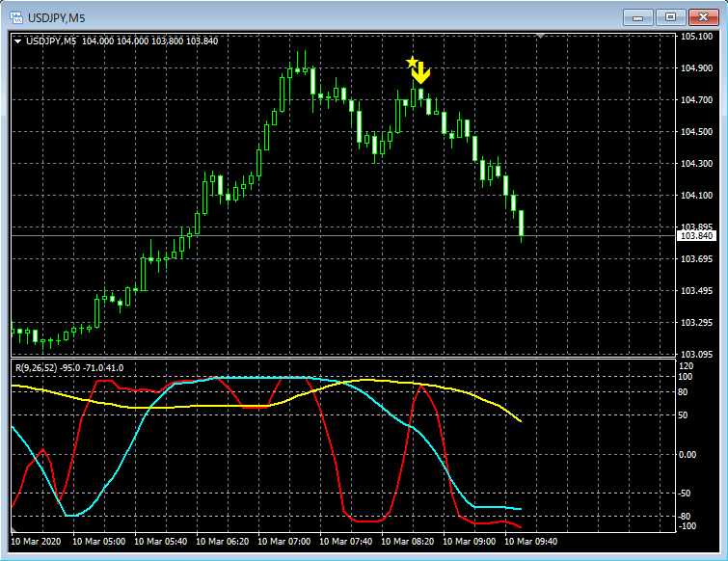
Task: Click the indicator scale value 0.00
Action: coord(688,455)
